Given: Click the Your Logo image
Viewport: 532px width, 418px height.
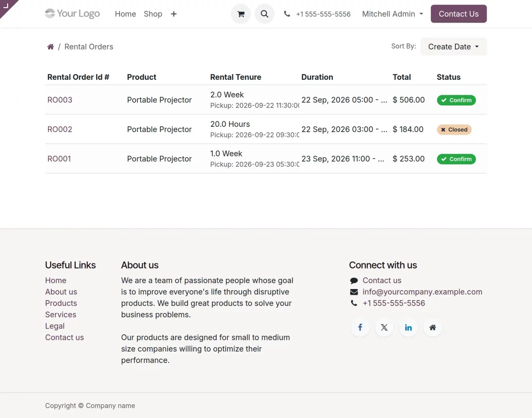Looking at the screenshot, I should [x=73, y=14].
